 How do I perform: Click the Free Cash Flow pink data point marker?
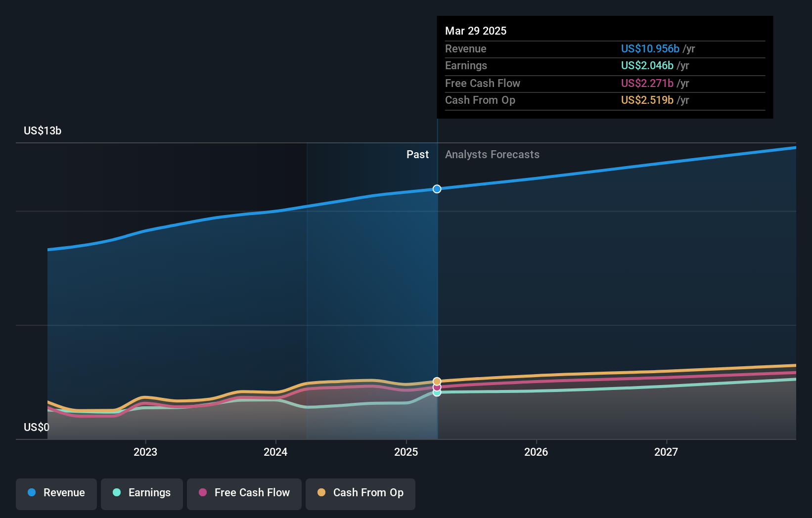[x=437, y=387]
